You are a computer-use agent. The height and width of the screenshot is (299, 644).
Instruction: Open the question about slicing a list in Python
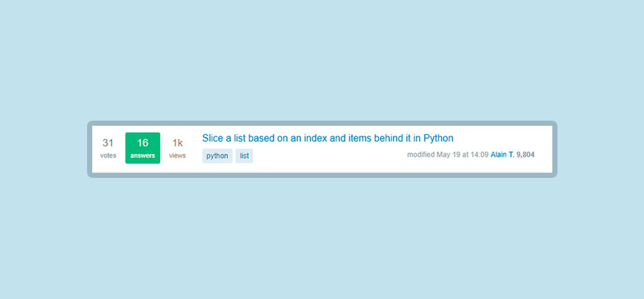[328, 138]
